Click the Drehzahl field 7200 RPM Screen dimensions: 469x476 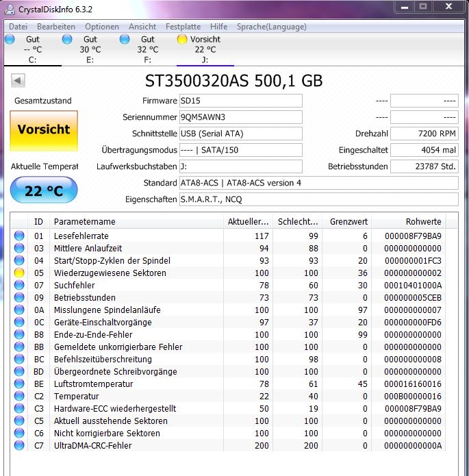pyautogui.click(x=424, y=134)
